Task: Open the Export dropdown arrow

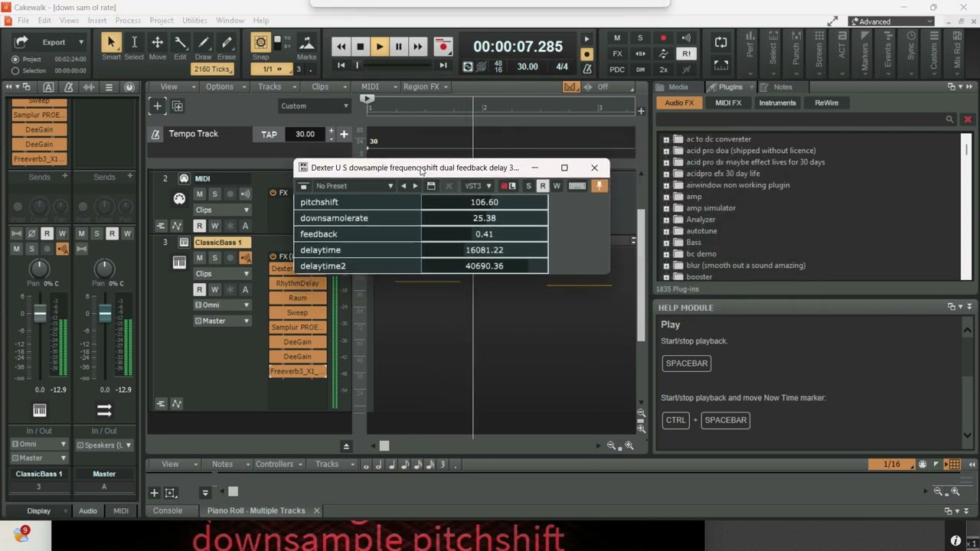Action: tap(81, 42)
